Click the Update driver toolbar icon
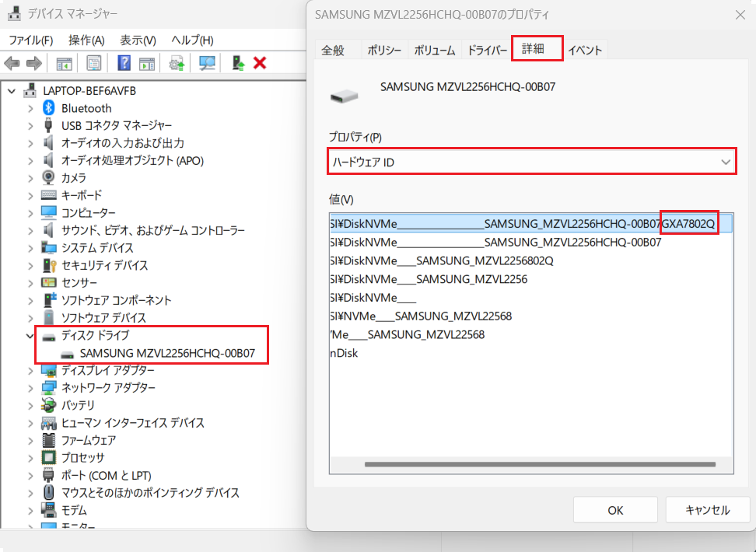Screen dimensions: 756x552 click(x=177, y=63)
